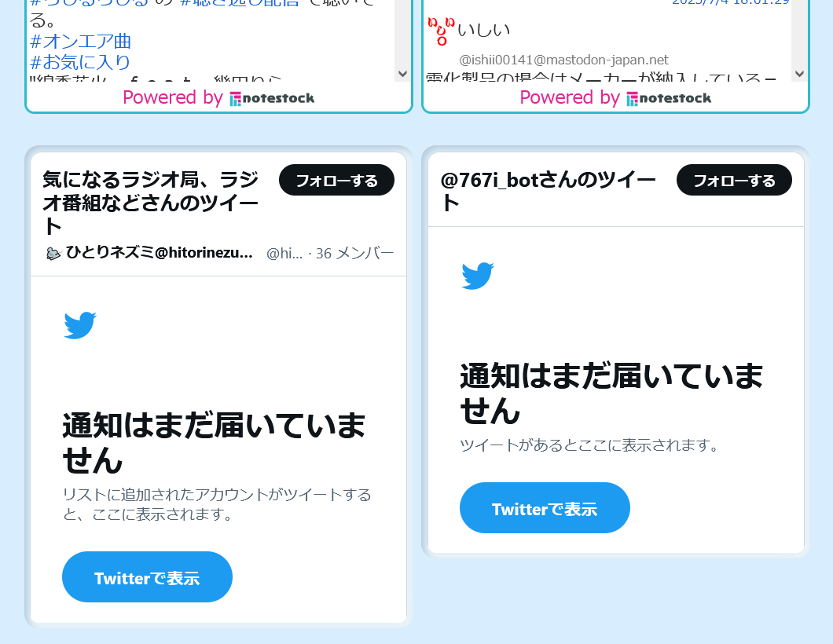
Task: Click Twitterで表示 under the radio list timeline
Action: click(x=147, y=577)
